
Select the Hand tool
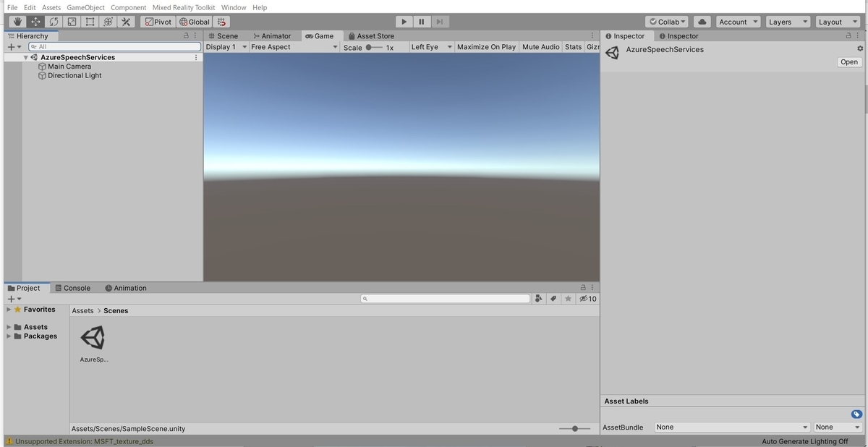pyautogui.click(x=18, y=22)
